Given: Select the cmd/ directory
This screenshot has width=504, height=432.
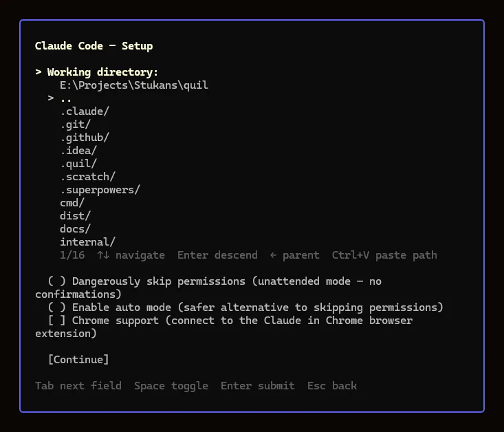Looking at the screenshot, I should [72, 203].
